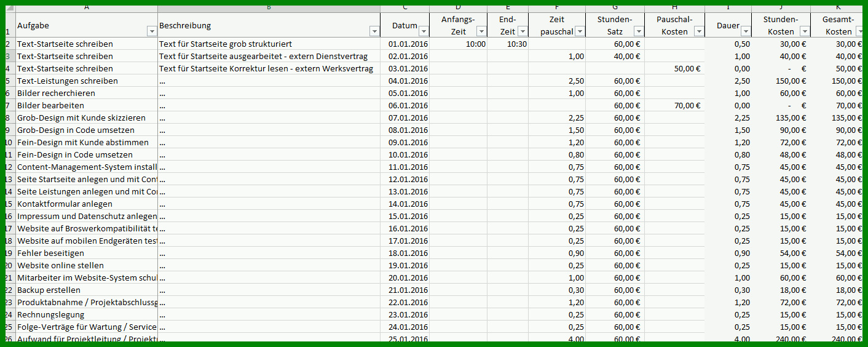The height and width of the screenshot is (347, 868).
Task: Open the Gesamt-Kosten filter dropdown
Action: click(x=859, y=31)
